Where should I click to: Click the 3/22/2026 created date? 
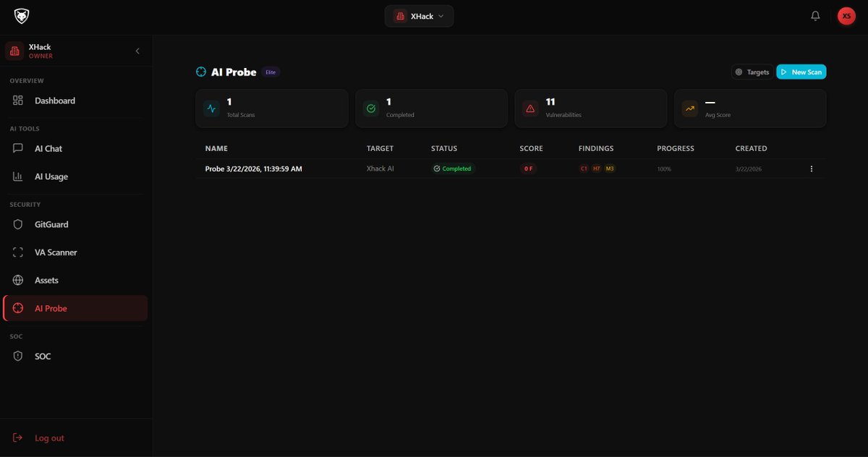point(749,169)
